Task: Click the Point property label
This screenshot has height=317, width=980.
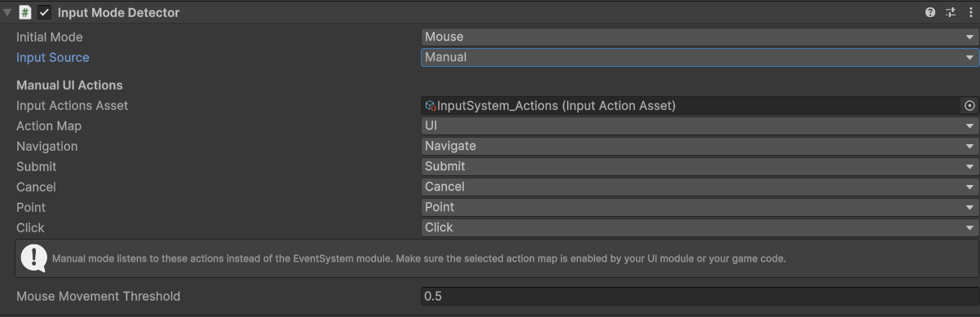Action: pyautogui.click(x=31, y=207)
